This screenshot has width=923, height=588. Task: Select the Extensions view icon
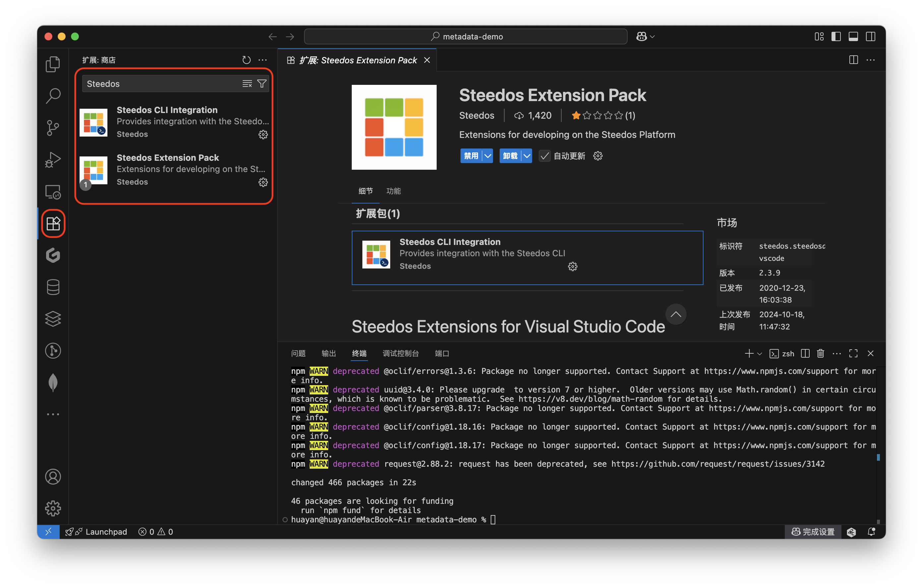point(53,223)
